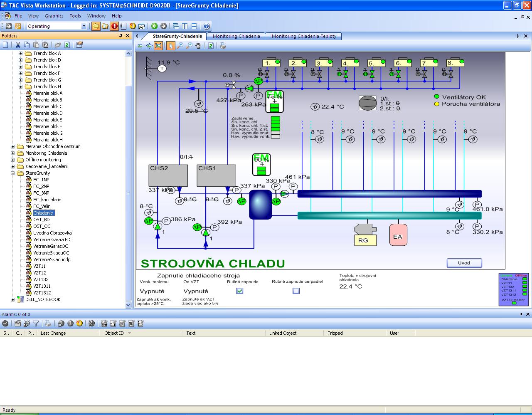Collapse the StareGrunty folder
Image resolution: width=532 pixels, height=415 pixels.
(x=12, y=173)
